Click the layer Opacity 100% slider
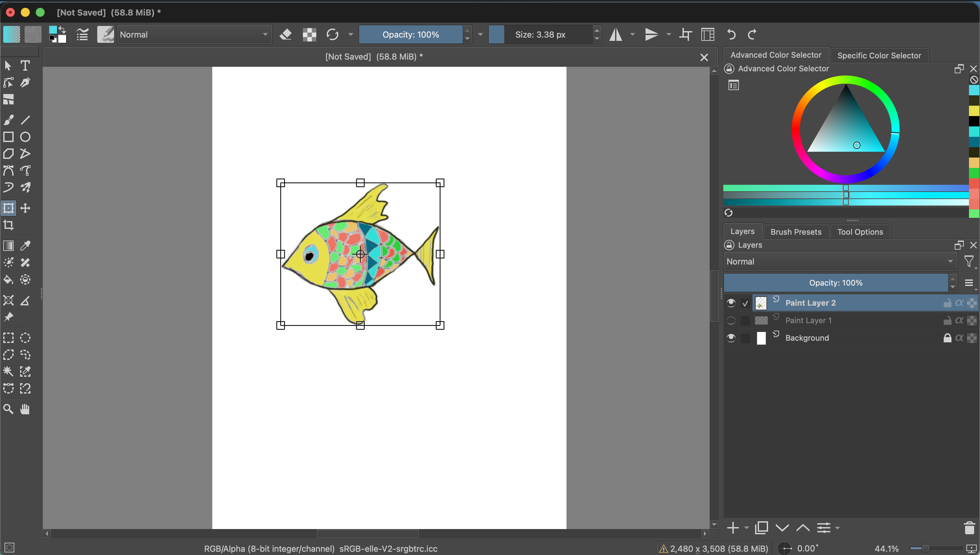 pyautogui.click(x=835, y=283)
